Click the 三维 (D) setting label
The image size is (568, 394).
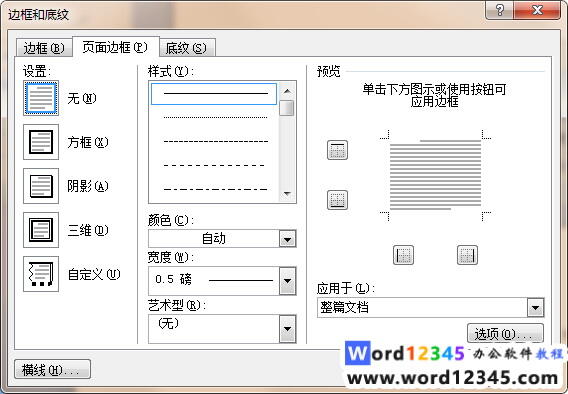coord(88,230)
